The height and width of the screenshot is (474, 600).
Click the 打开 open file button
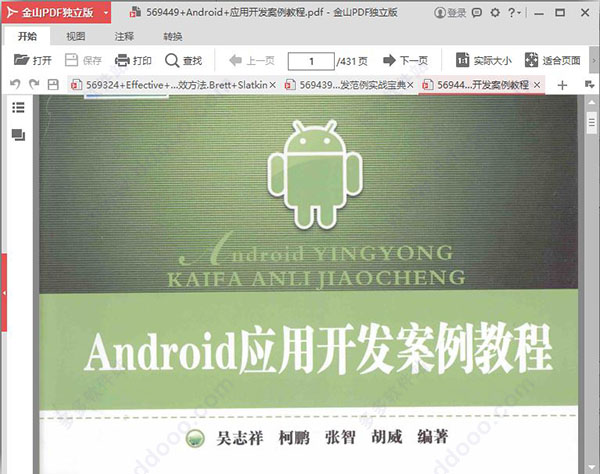tap(33, 60)
